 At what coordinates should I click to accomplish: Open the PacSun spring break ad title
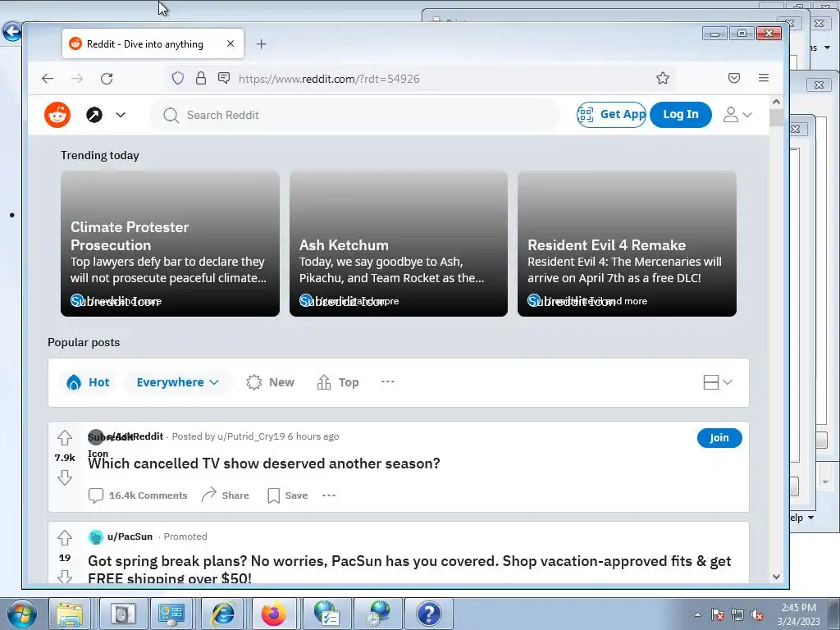click(409, 569)
